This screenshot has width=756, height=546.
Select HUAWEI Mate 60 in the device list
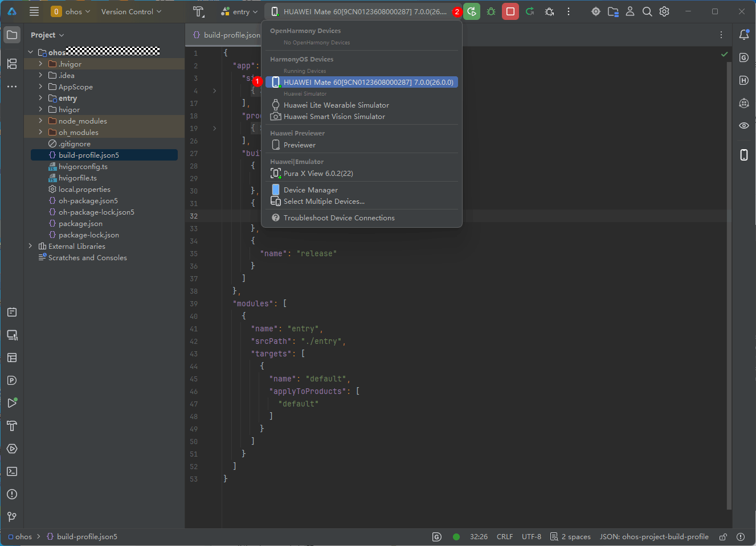pos(362,82)
